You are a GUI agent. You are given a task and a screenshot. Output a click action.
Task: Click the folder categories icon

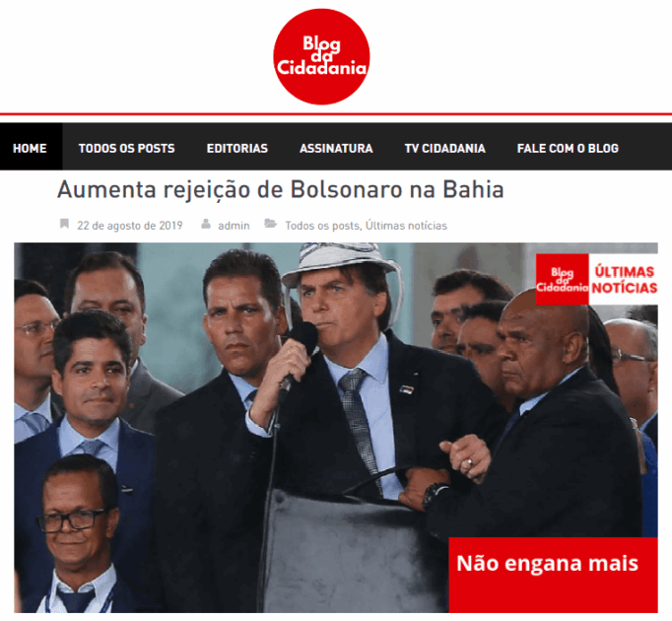pyautogui.click(x=270, y=224)
